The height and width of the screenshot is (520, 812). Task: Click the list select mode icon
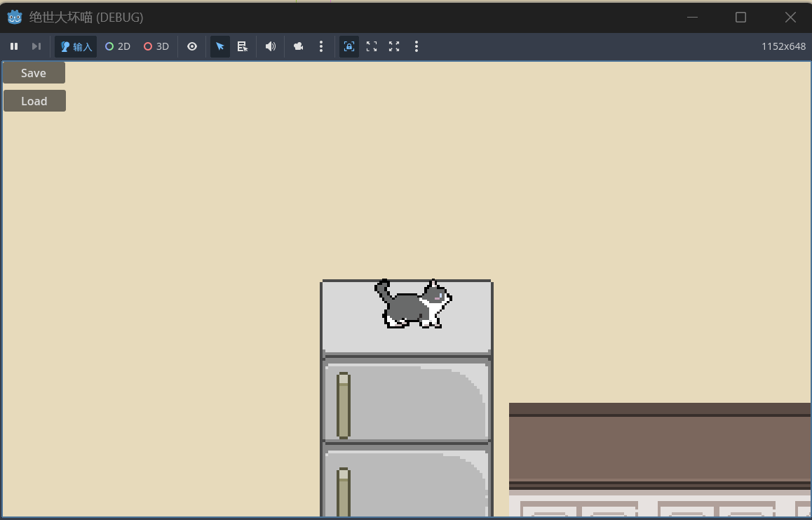coord(243,46)
